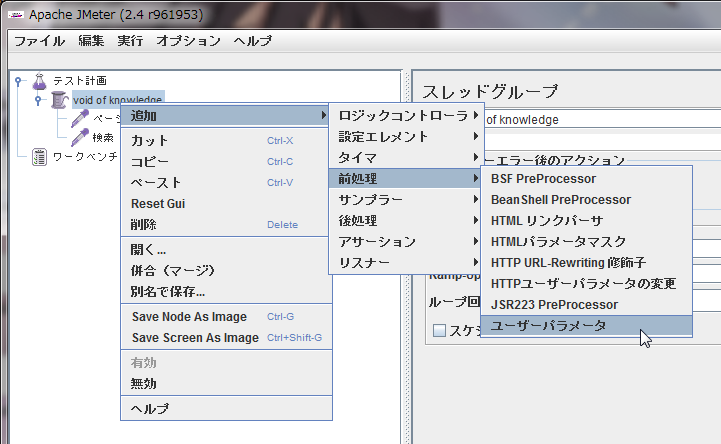This screenshot has height=444, width=721.
Task: Collapse the テスト計画 tree node handle
Action: 18,81
